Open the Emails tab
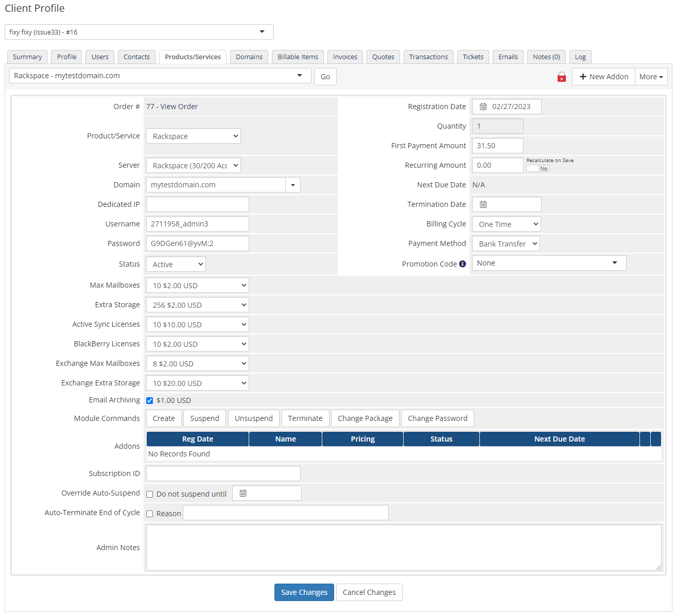Image resolution: width=676 pixels, height=616 pixels. (x=508, y=57)
